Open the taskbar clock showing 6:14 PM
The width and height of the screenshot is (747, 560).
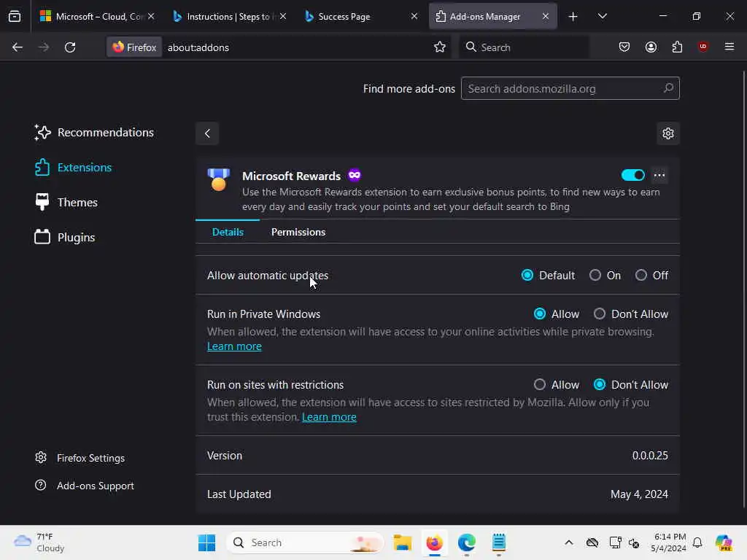click(x=669, y=542)
